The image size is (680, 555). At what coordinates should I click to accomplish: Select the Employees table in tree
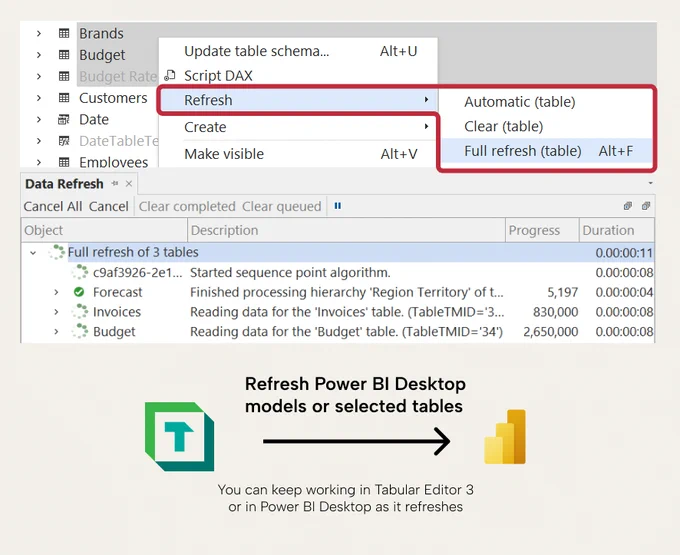[113, 162]
